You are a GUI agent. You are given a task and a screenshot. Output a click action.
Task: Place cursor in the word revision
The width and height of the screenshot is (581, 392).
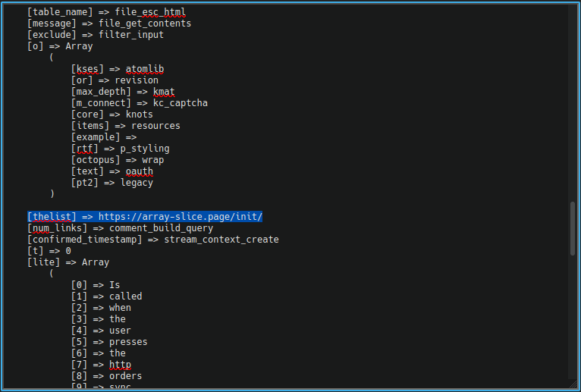tap(137, 80)
